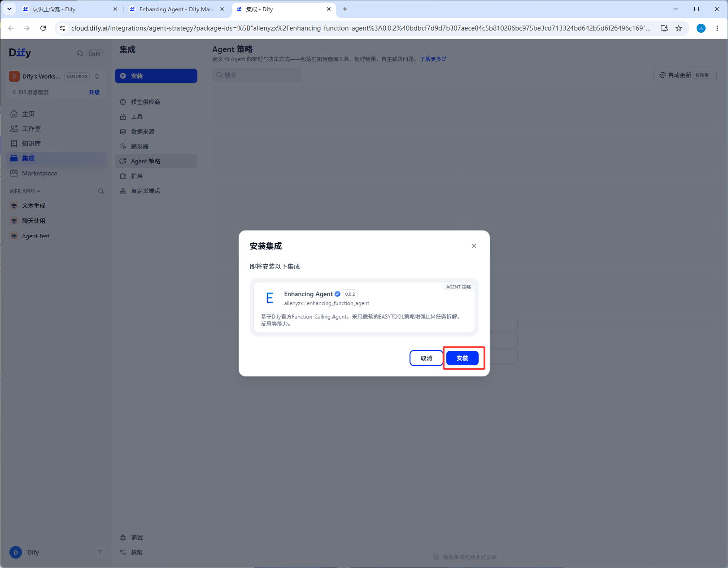
Task: Switch to Enhancing Agent Marketplace browser tab
Action: tap(177, 9)
